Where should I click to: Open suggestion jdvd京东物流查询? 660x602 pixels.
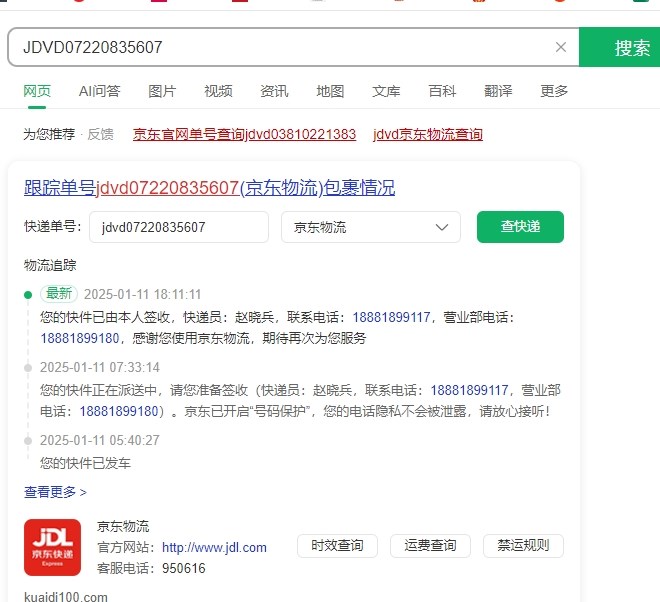428,134
